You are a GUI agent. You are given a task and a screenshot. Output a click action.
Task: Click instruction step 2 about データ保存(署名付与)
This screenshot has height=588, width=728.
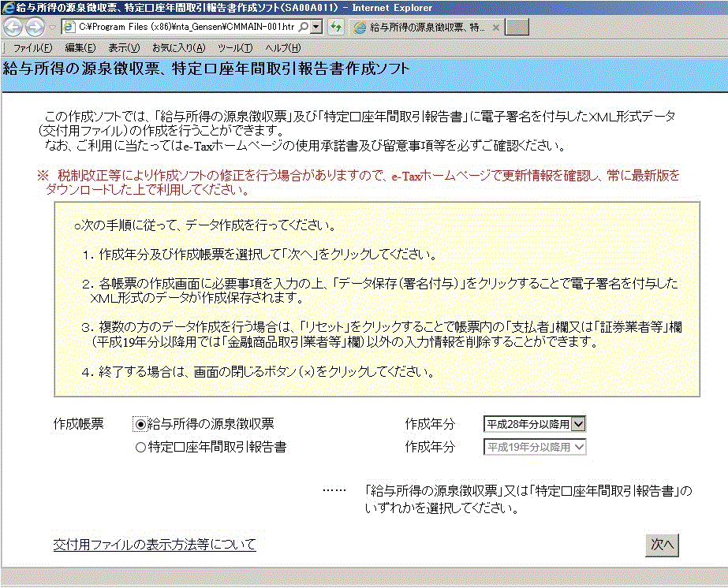coord(380,291)
